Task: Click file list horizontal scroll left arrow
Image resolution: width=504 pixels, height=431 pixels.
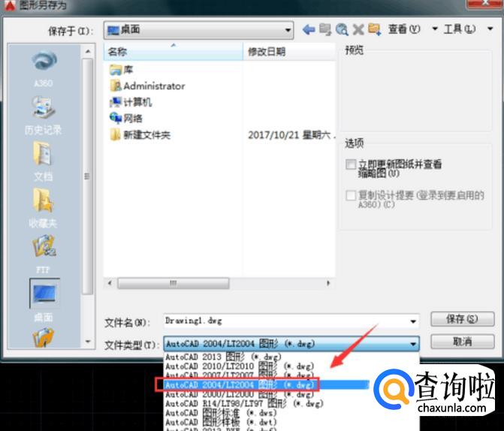Action: coord(110,283)
